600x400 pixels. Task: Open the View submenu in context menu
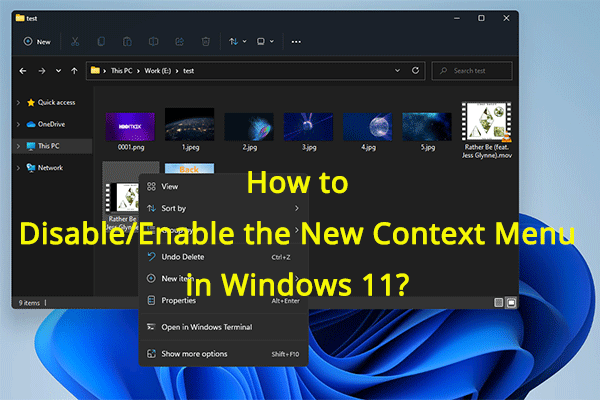pos(224,187)
